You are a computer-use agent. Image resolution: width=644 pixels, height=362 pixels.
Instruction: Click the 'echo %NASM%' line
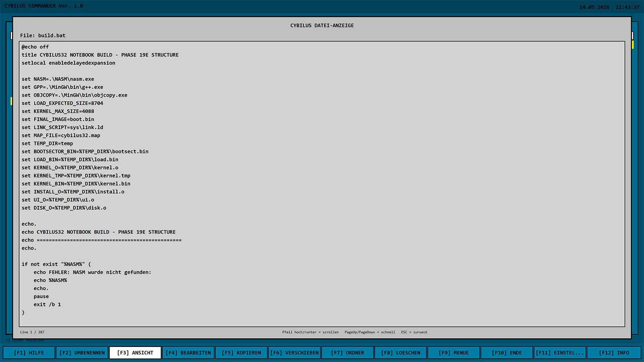(x=50, y=281)
